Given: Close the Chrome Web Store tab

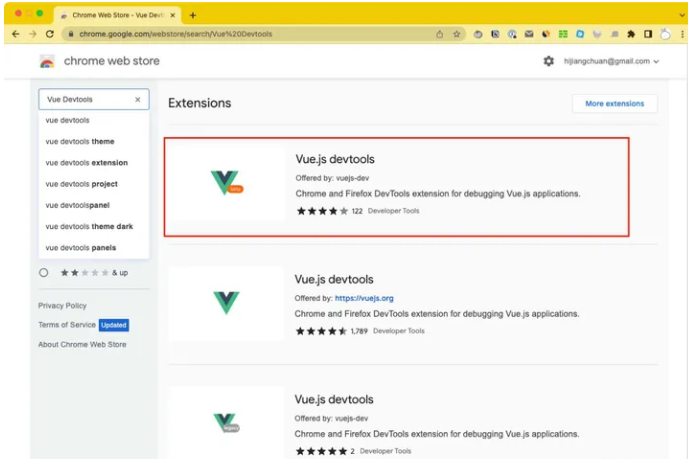Looking at the screenshot, I should coord(172,15).
